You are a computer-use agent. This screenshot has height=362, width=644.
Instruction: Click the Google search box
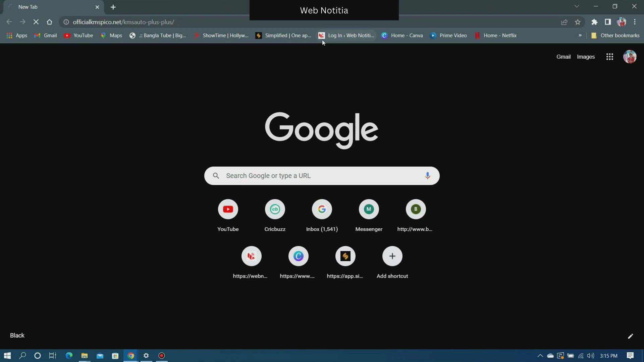[322, 176]
